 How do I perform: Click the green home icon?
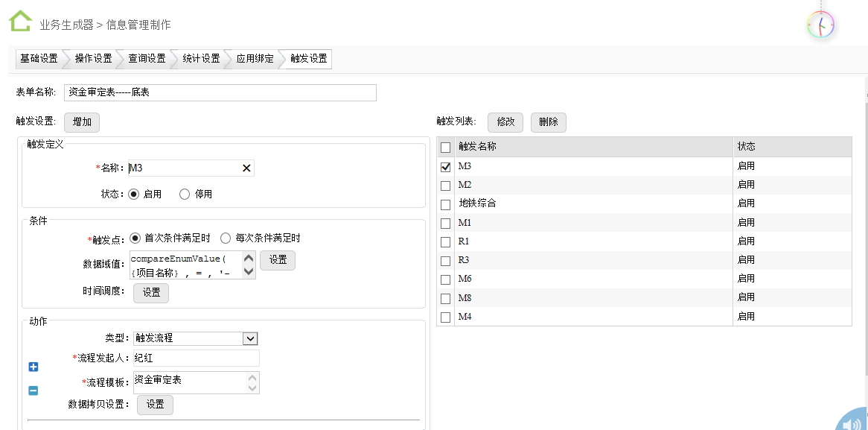pos(20,21)
